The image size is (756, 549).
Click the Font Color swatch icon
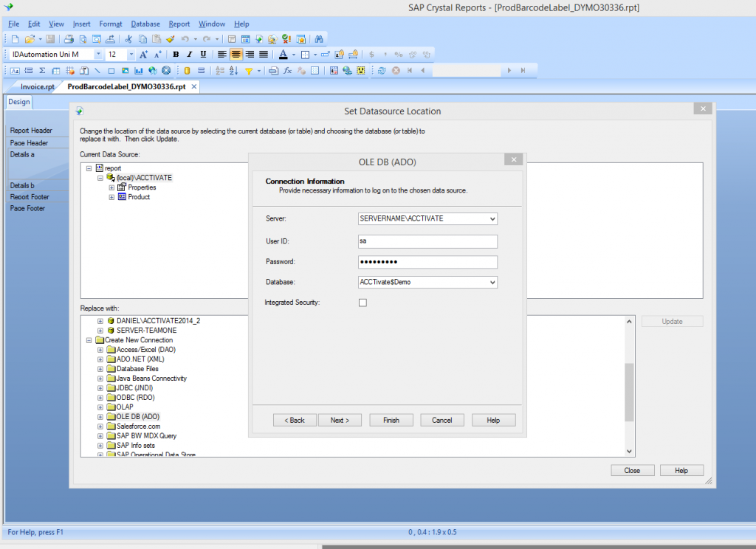pos(283,55)
